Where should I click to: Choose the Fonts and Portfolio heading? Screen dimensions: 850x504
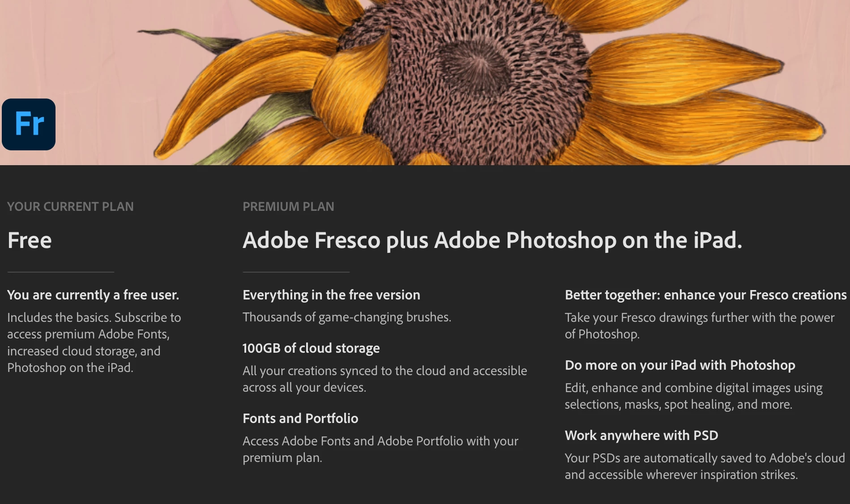300,419
